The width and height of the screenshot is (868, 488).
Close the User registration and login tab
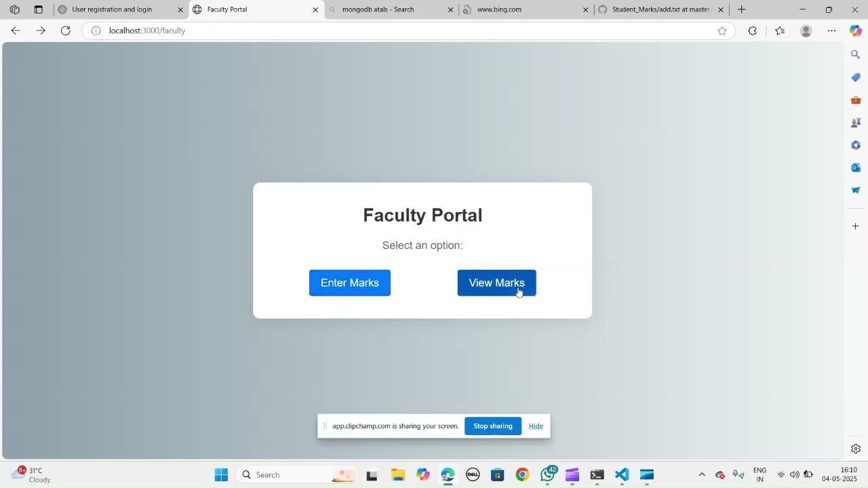tap(180, 9)
